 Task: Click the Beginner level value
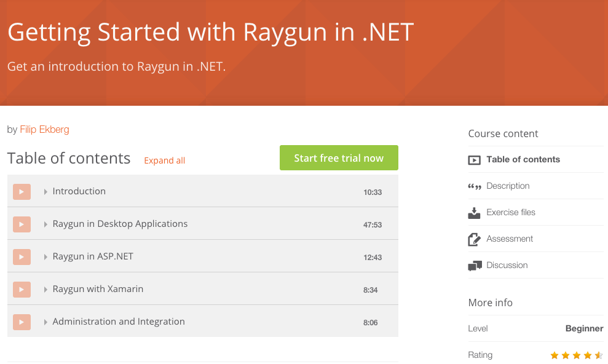(x=584, y=328)
